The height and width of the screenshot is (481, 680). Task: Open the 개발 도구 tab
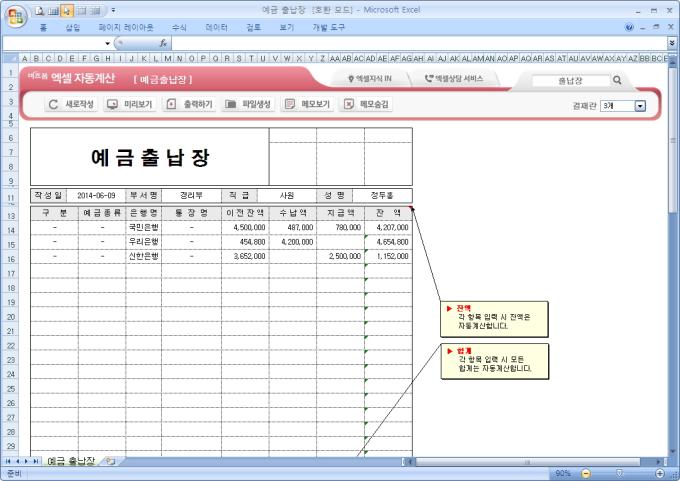[x=328, y=28]
